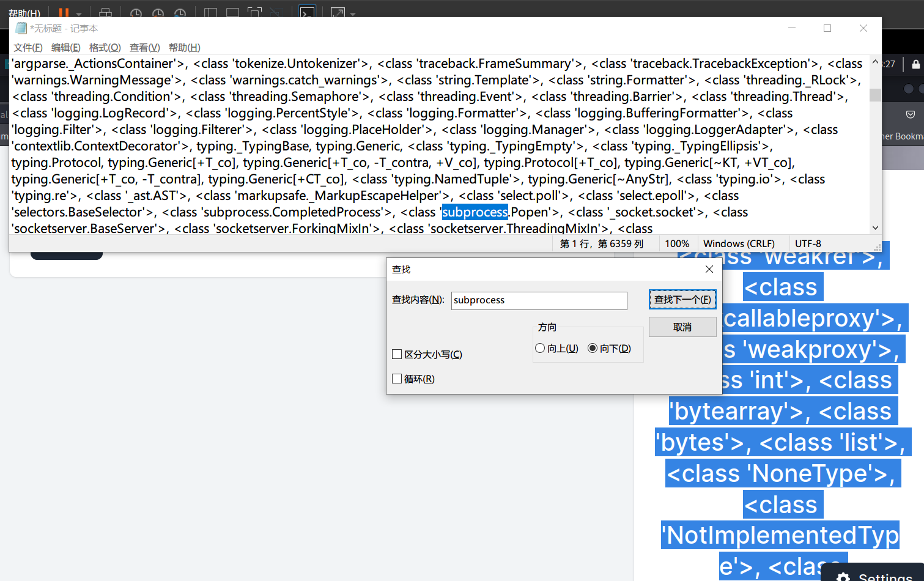Click the first VMware snapshot clock icon
The width and height of the screenshot is (924, 581).
[x=136, y=13]
